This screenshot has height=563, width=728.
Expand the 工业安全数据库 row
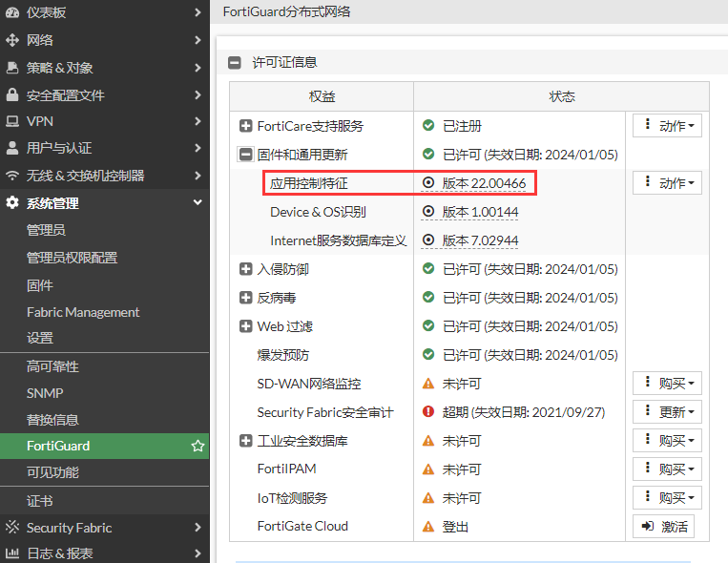point(245,440)
